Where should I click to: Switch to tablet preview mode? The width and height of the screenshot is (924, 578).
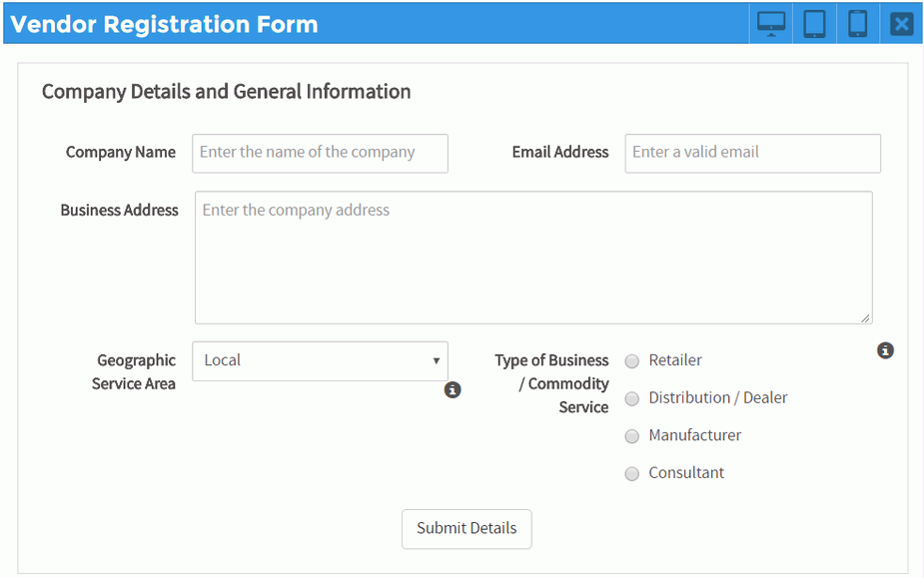[x=814, y=24]
